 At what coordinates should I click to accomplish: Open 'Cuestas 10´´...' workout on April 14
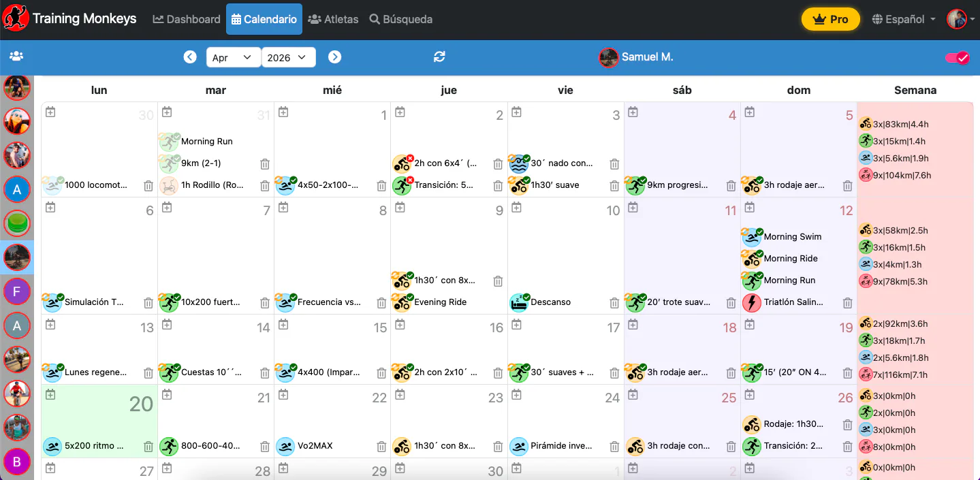pyautogui.click(x=212, y=373)
